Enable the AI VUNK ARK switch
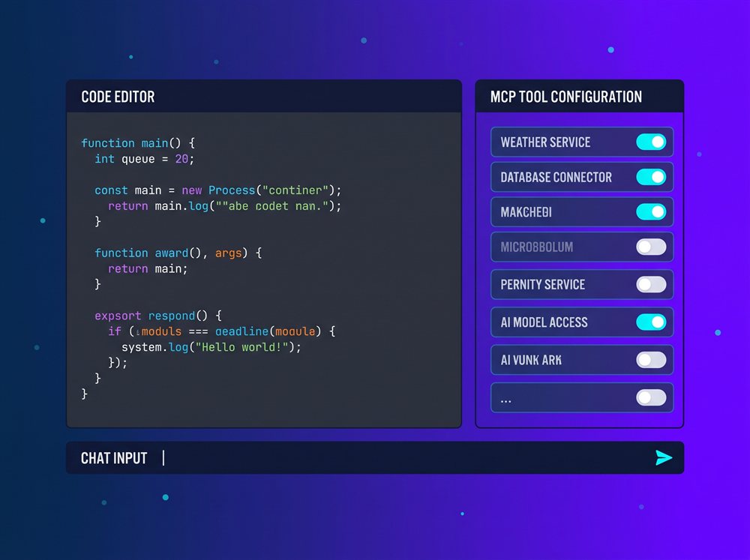 point(651,360)
